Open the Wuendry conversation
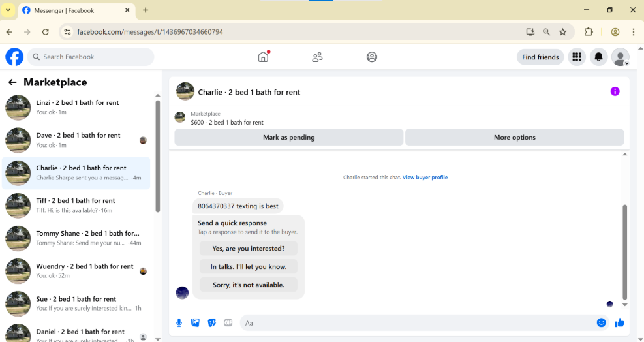The width and height of the screenshot is (644, 342). pos(76,271)
